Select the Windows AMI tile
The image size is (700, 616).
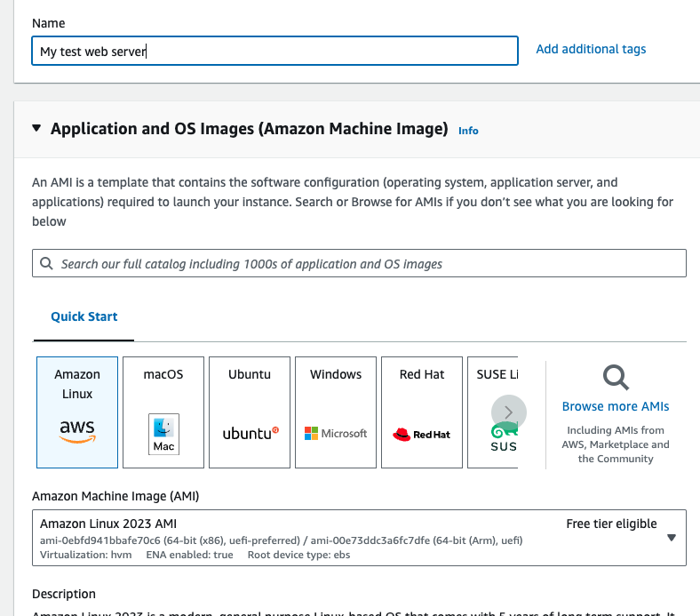tap(336, 412)
